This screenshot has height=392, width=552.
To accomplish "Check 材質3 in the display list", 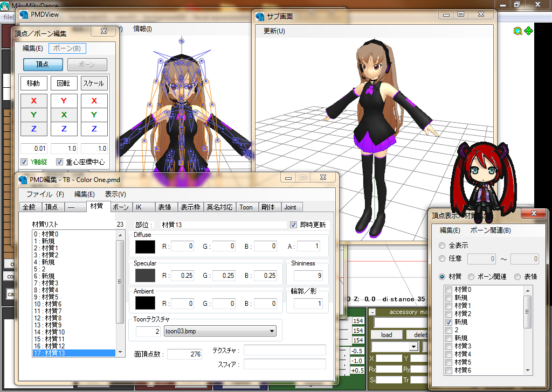I will [449, 346].
